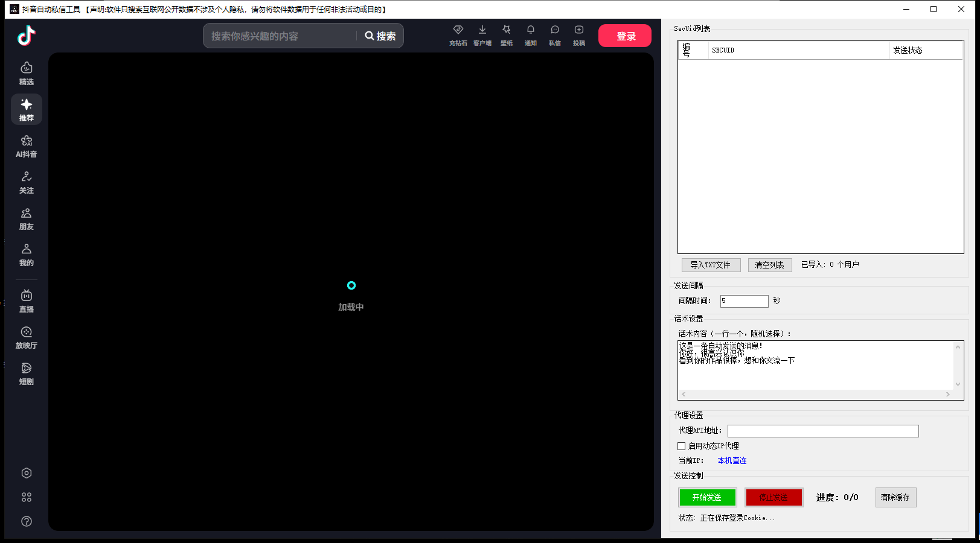Open the 充钻石 (diamond recharge) icon
980x543 pixels.
tap(458, 34)
